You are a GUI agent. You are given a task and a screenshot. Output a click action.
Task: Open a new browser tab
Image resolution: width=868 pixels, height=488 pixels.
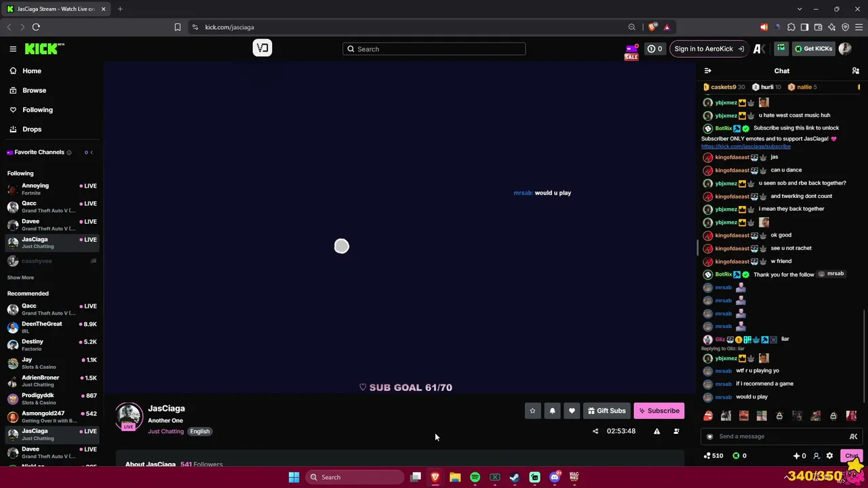pos(120,9)
